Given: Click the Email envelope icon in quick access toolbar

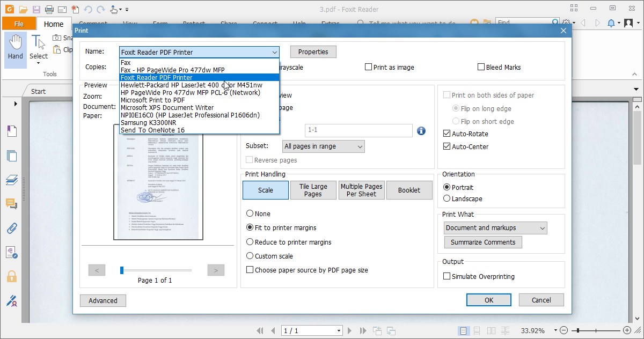Looking at the screenshot, I should 62,9.
